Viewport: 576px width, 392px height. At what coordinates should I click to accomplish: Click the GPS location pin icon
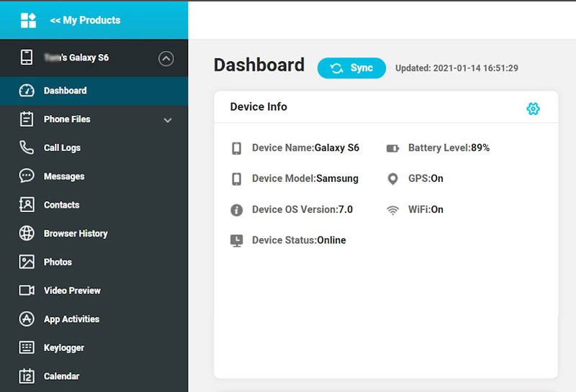pyautogui.click(x=392, y=179)
